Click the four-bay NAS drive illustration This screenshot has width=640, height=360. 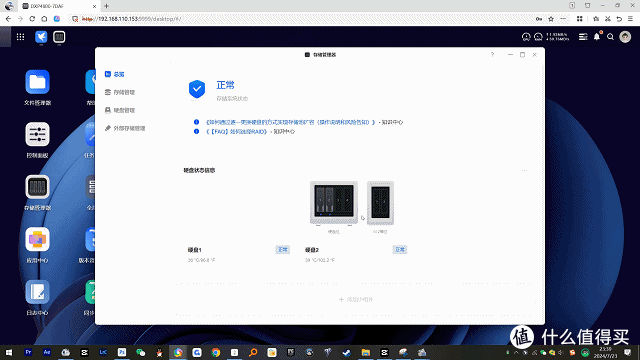(x=334, y=203)
